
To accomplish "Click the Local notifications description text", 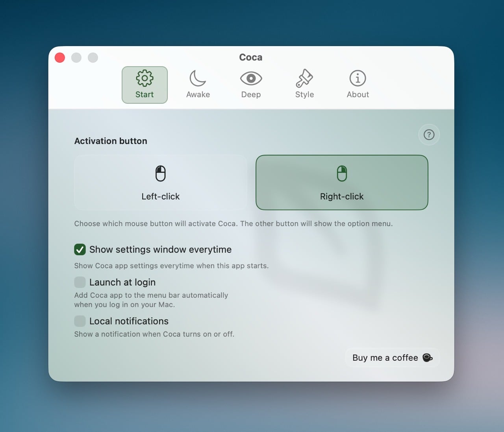I will pos(154,334).
